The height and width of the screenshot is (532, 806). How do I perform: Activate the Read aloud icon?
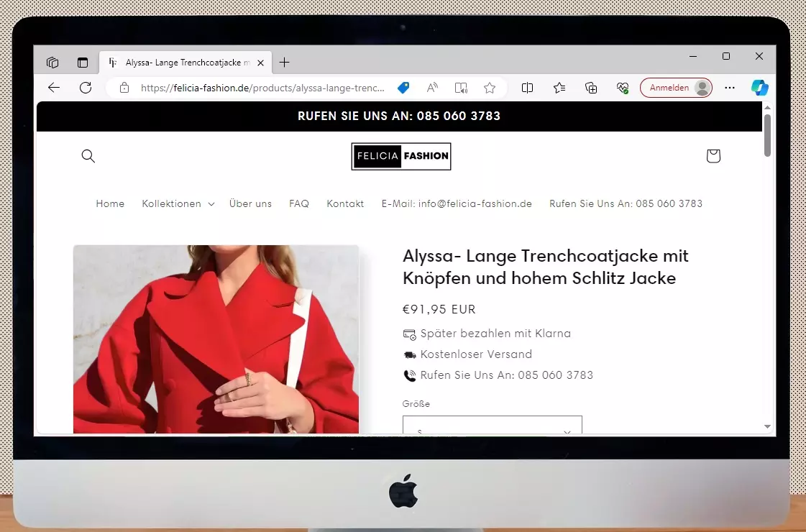432,88
